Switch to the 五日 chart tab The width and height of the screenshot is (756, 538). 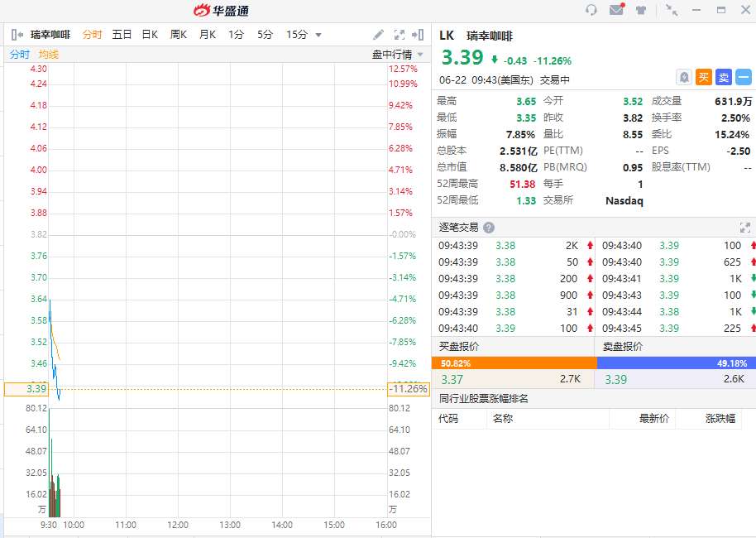[x=122, y=35]
